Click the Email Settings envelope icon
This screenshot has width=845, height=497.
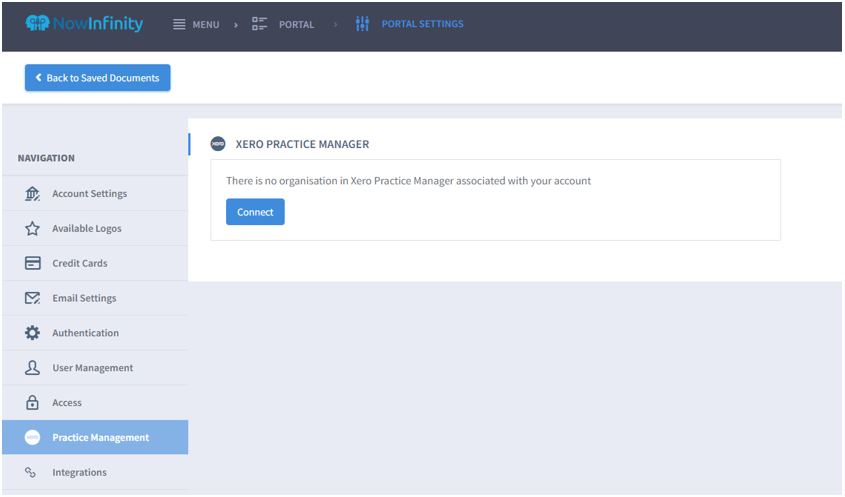pyautogui.click(x=32, y=298)
